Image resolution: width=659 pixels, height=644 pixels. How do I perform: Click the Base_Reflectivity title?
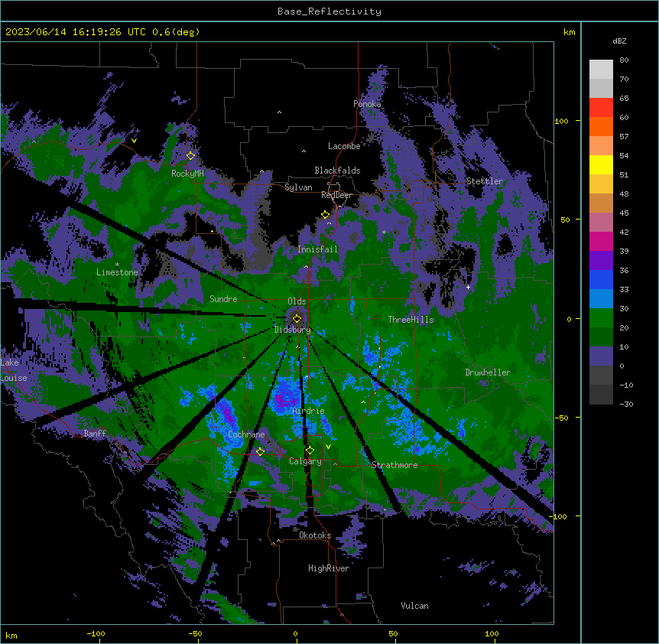(x=329, y=11)
